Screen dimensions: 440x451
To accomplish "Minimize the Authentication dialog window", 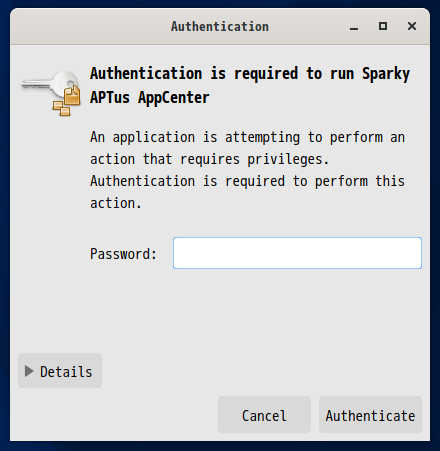I will [x=354, y=26].
